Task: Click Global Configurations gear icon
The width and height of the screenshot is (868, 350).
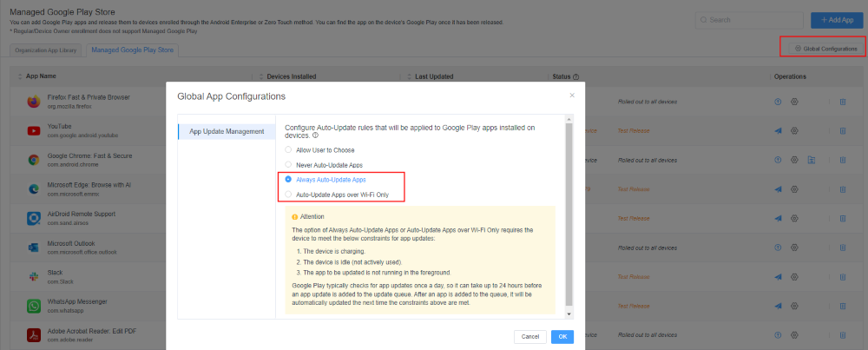Action: [798, 49]
